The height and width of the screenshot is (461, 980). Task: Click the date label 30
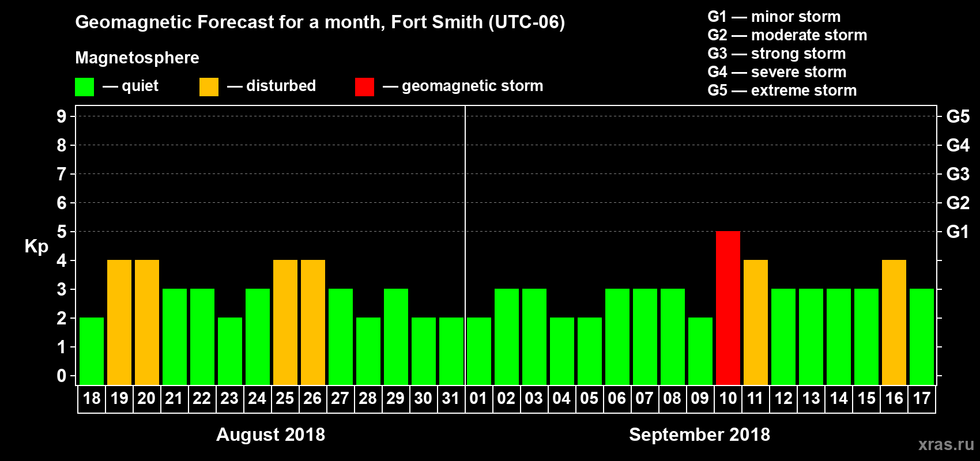[423, 399]
